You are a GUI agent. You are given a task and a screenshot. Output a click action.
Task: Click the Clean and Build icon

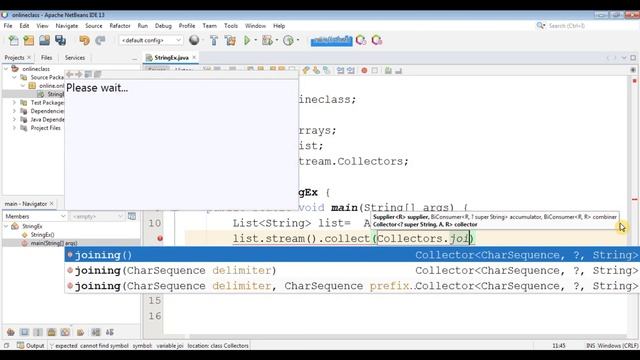[x=230, y=40]
